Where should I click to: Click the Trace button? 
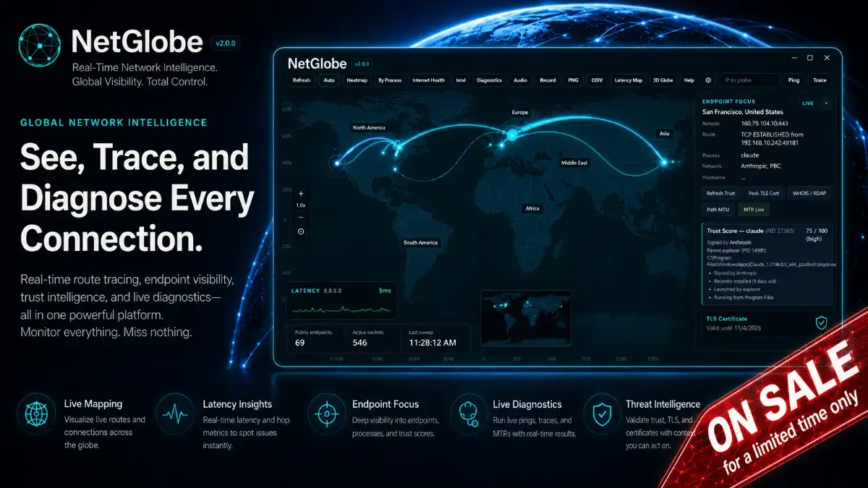(x=820, y=80)
